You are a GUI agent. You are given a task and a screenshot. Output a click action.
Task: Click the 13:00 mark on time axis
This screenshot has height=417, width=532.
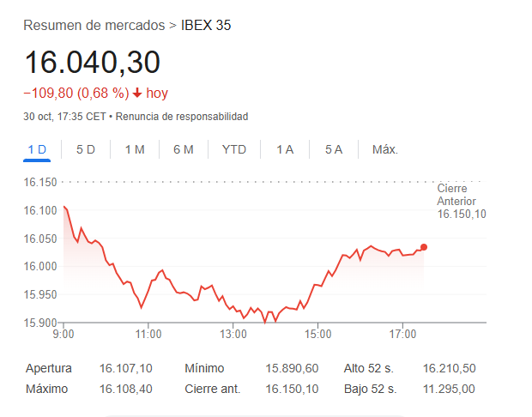point(233,332)
